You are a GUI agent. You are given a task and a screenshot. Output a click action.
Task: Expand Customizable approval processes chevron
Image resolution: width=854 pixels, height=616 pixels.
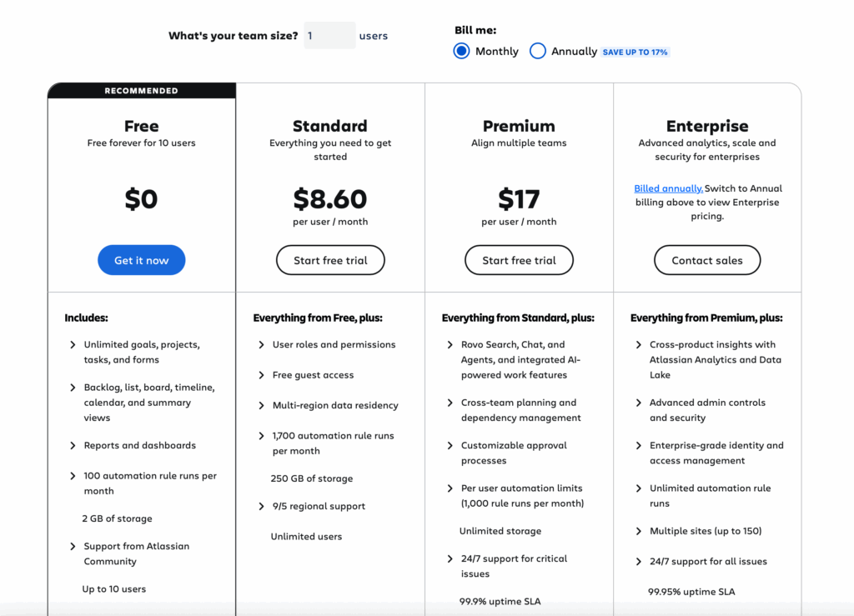pos(450,445)
